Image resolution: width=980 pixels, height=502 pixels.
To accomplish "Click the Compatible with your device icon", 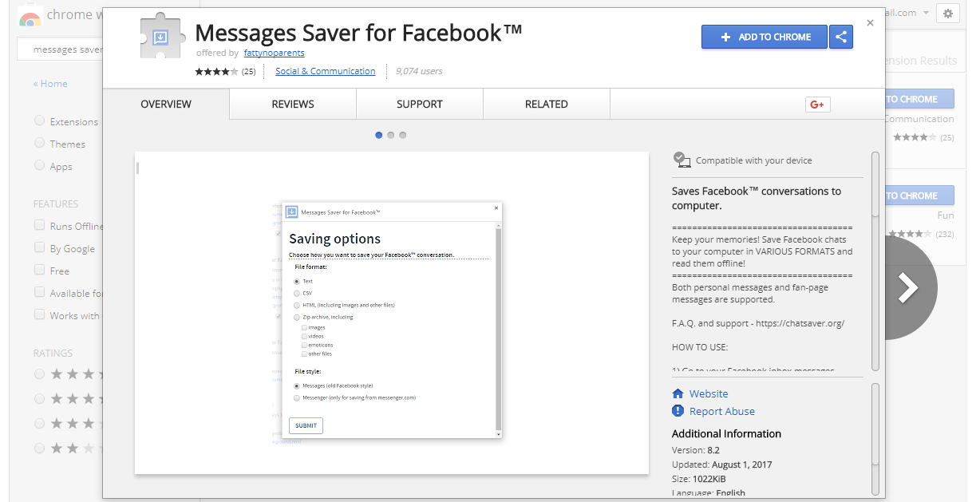I will [682, 160].
